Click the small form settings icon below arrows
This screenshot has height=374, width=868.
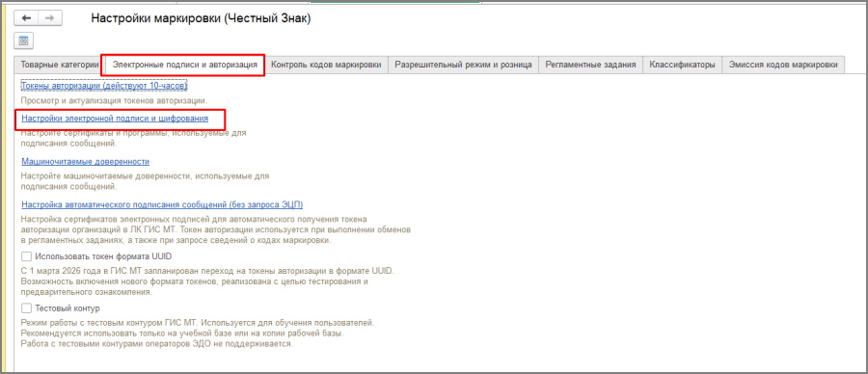tap(24, 40)
